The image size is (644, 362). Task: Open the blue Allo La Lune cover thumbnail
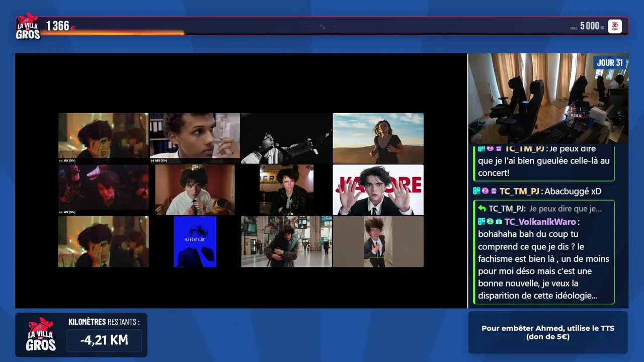click(x=195, y=242)
